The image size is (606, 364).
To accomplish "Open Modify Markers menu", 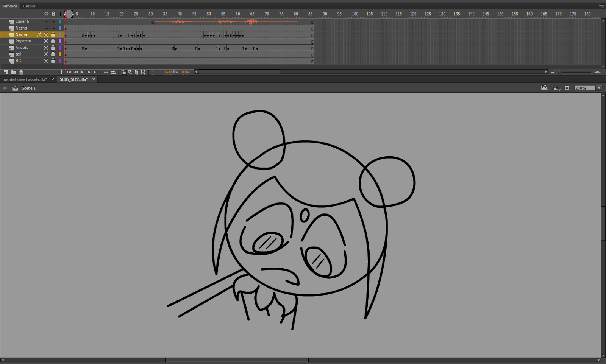I will pos(143,72).
